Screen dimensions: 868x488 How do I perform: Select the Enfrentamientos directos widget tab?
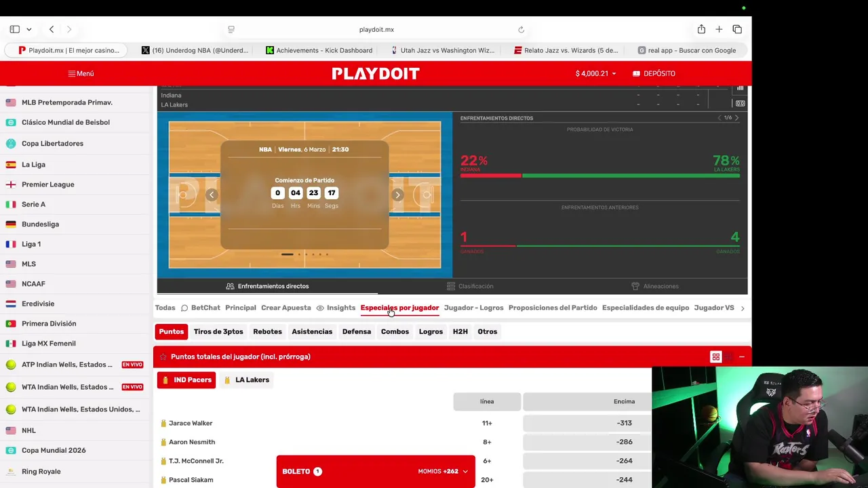click(267, 286)
